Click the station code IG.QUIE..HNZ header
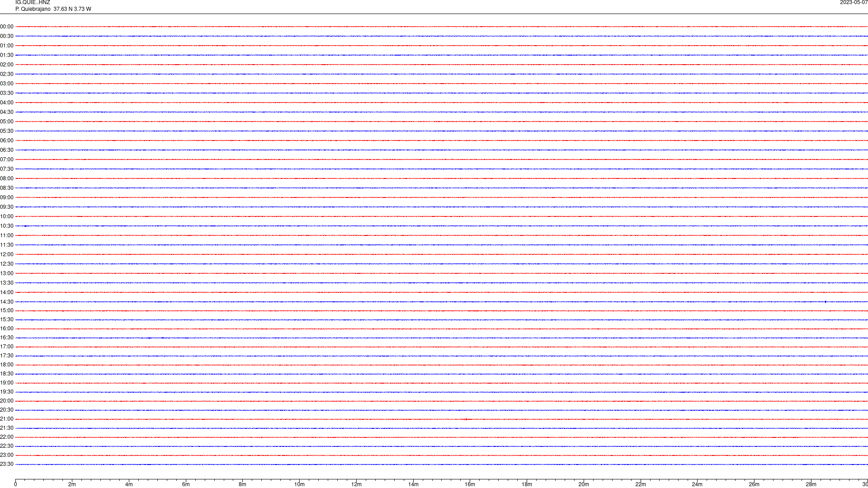 (33, 2)
